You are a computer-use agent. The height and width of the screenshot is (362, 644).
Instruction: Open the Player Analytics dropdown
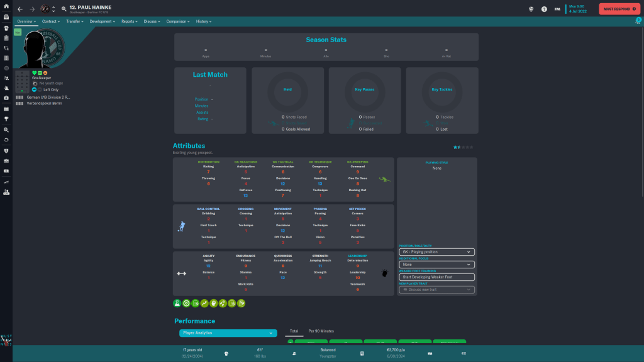(x=228, y=332)
